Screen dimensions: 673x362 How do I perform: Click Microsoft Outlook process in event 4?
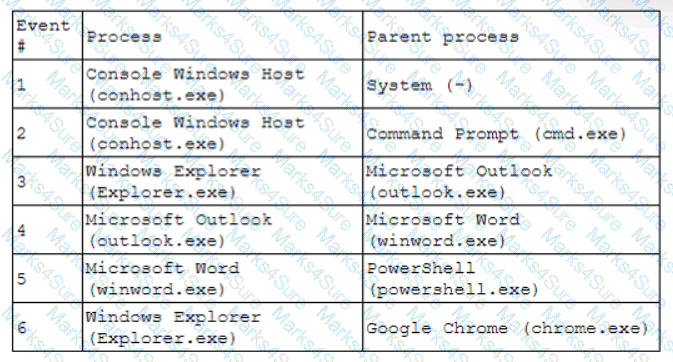pos(222,230)
